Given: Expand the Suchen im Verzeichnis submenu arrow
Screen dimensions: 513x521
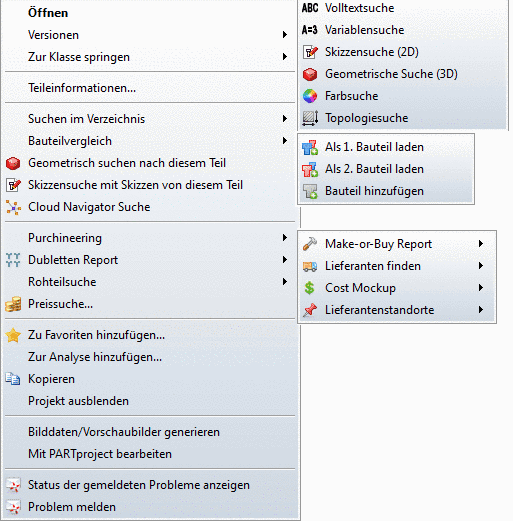Looking at the screenshot, I should click(x=285, y=119).
